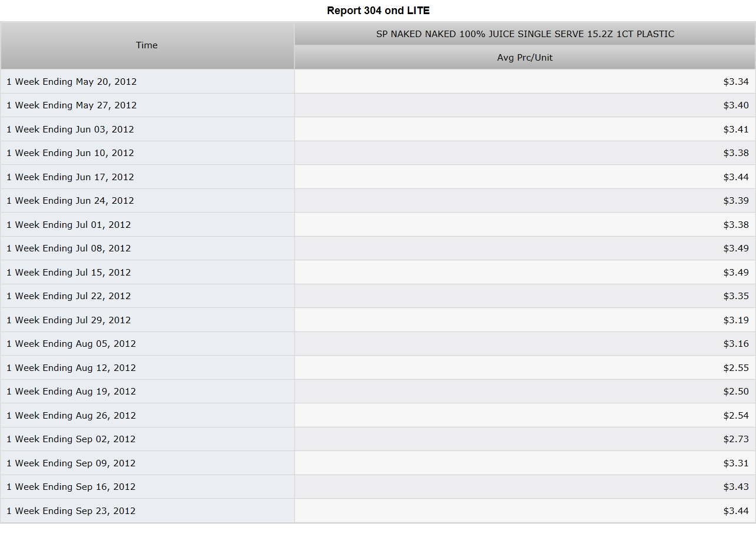Click the $3.40 price for May 27
Screen dimensions: 756x557
tap(736, 105)
